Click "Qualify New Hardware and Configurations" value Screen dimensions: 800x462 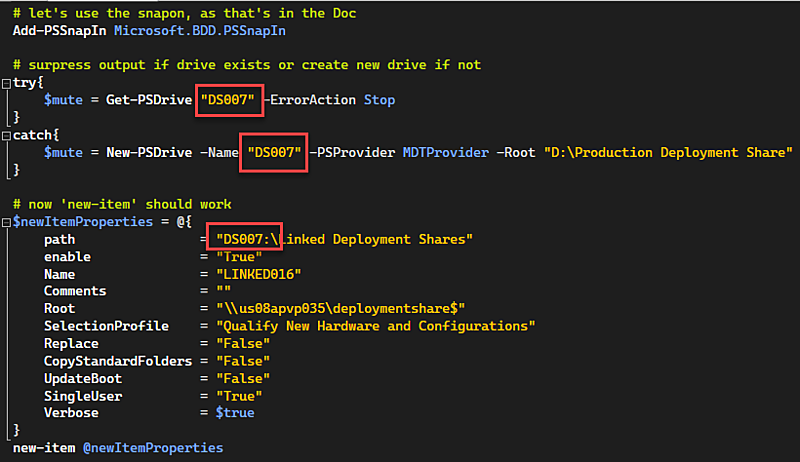376,326
